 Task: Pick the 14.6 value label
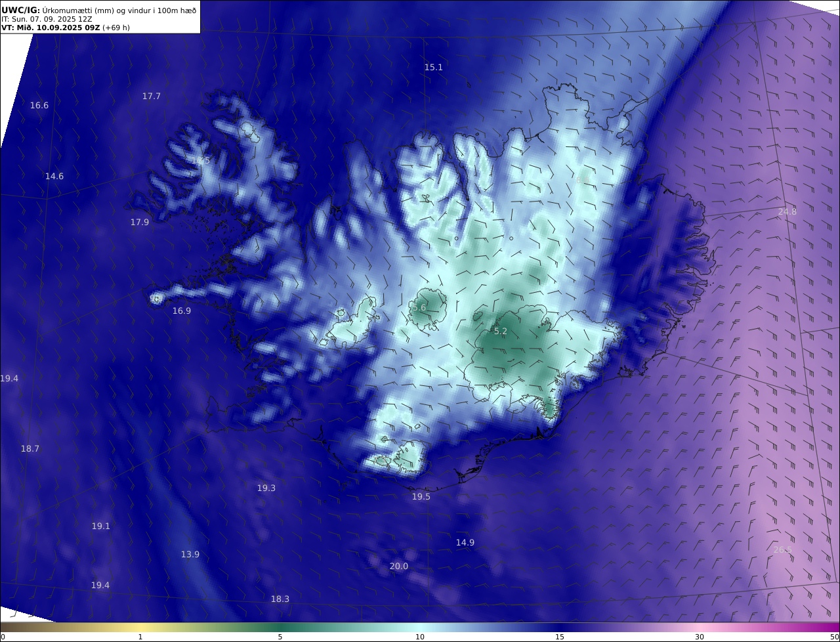click(54, 177)
